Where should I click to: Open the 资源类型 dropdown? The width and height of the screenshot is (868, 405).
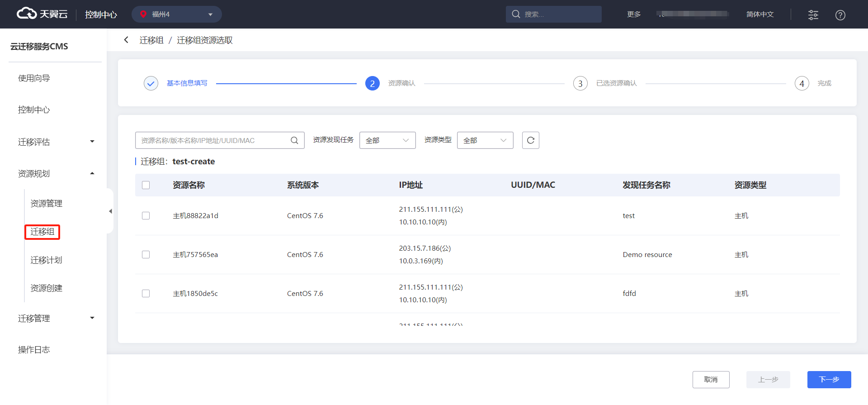[485, 140]
